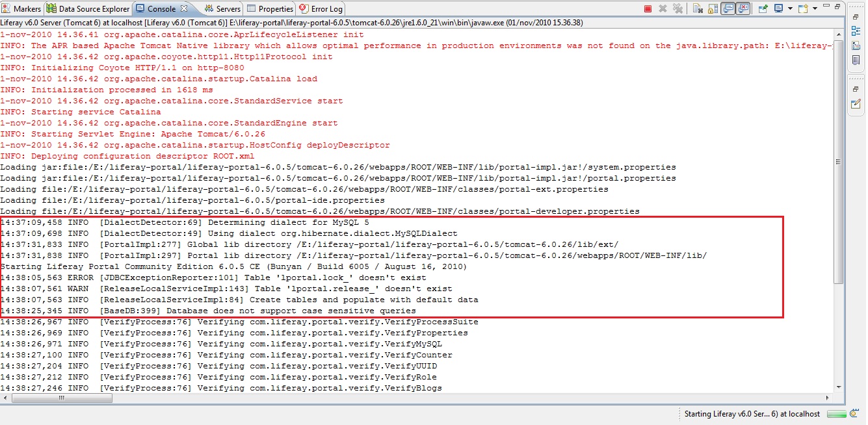The height and width of the screenshot is (425, 868).
Task: Pin the current console
Action: coord(763,8)
